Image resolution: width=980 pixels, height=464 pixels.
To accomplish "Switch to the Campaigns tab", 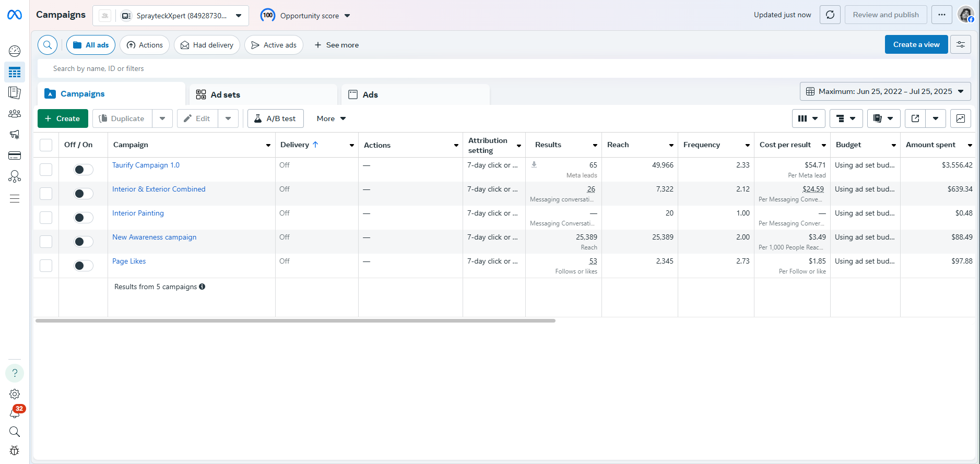I will coord(112,94).
